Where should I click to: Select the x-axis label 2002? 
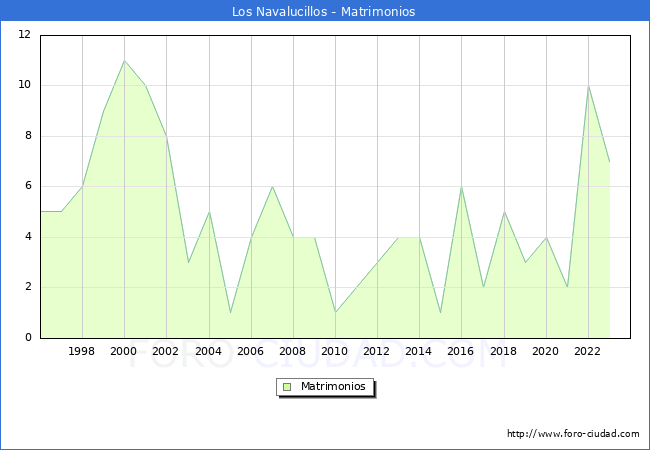[165, 351]
